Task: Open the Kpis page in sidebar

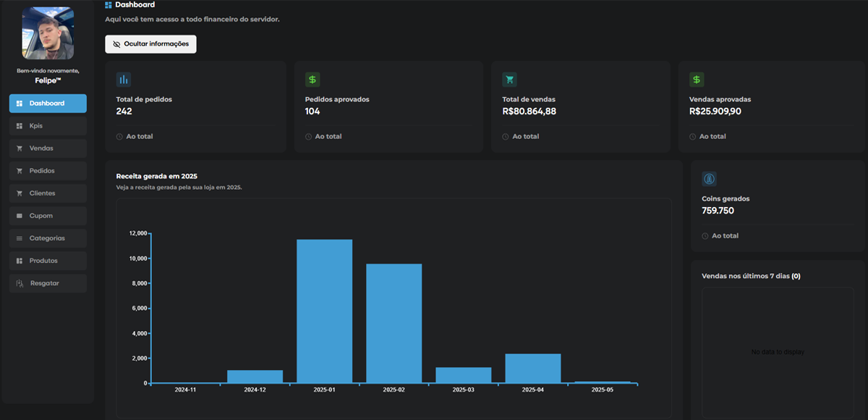Action: pos(48,126)
